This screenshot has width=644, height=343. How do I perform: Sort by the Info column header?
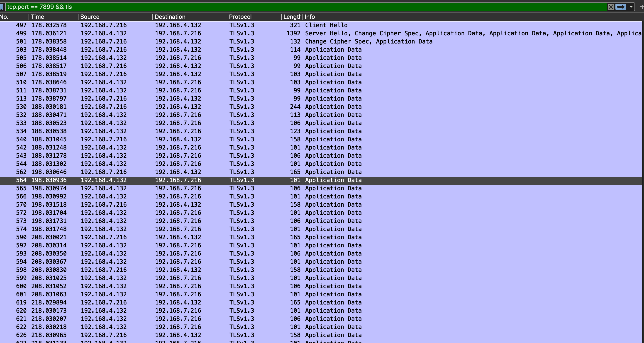[473, 17]
